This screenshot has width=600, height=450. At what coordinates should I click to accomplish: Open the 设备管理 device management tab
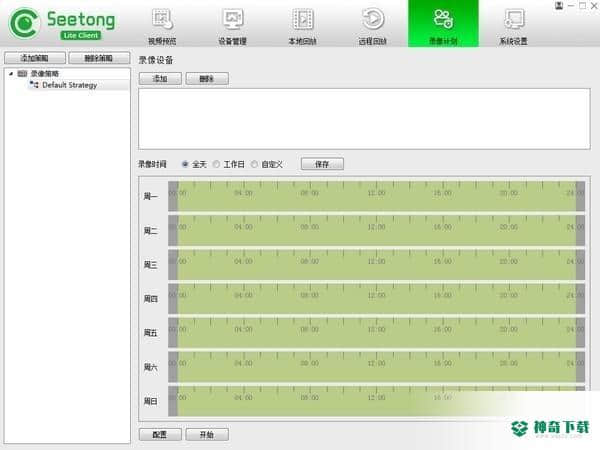(232, 25)
